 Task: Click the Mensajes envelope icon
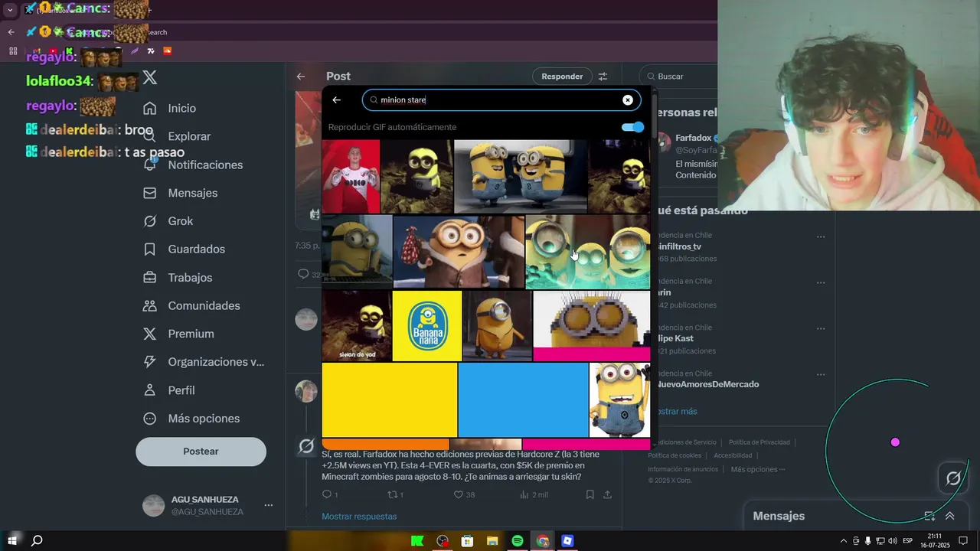coord(150,193)
